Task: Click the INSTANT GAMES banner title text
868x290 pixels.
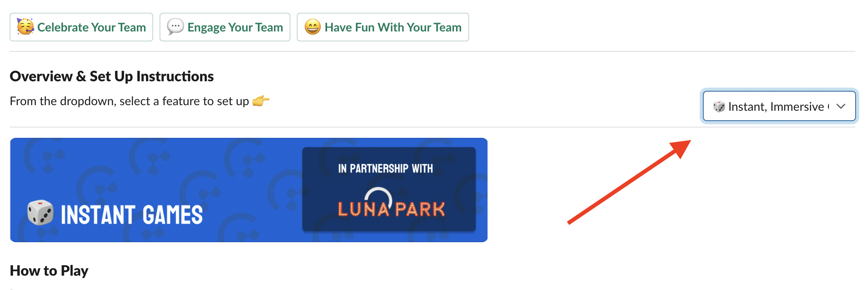Action: click(132, 215)
